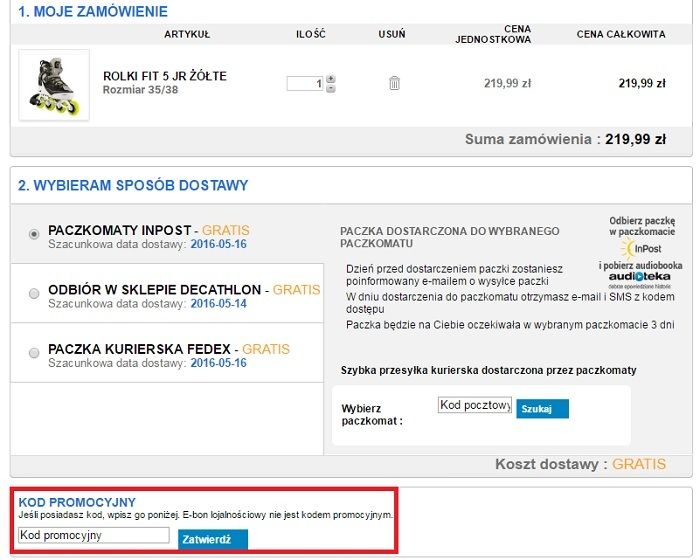Click the Kod promocyjny input field
The height and width of the screenshot is (560, 700).
pos(94,535)
